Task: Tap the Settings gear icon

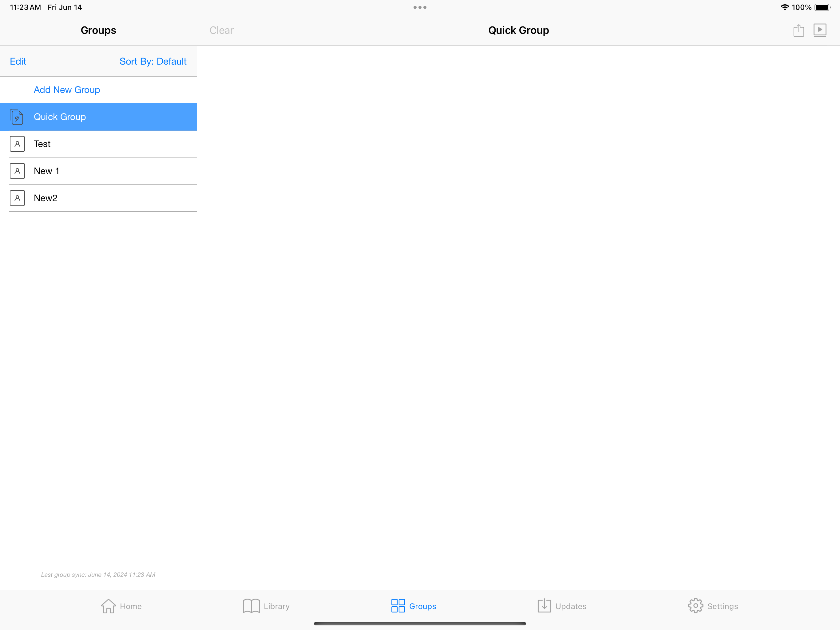Action: tap(695, 606)
